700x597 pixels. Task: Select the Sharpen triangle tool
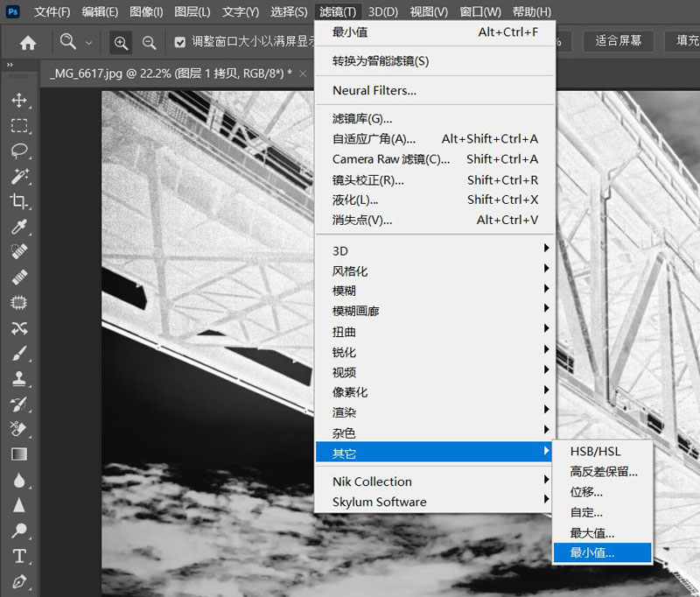pos(19,505)
